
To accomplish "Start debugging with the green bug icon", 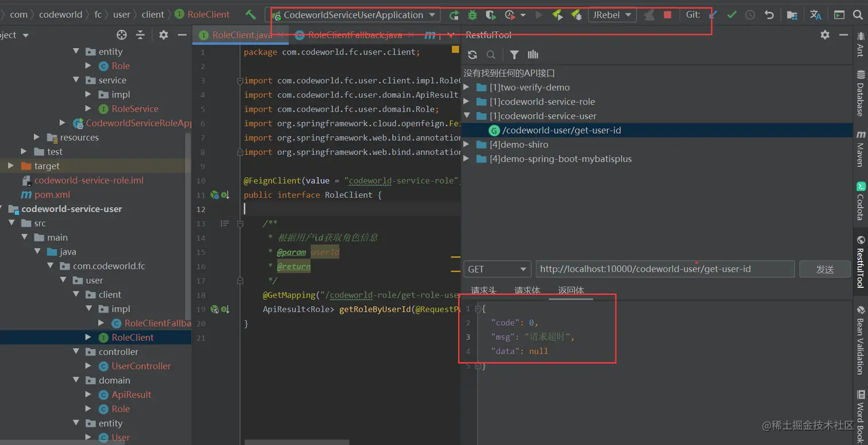I will coord(472,15).
